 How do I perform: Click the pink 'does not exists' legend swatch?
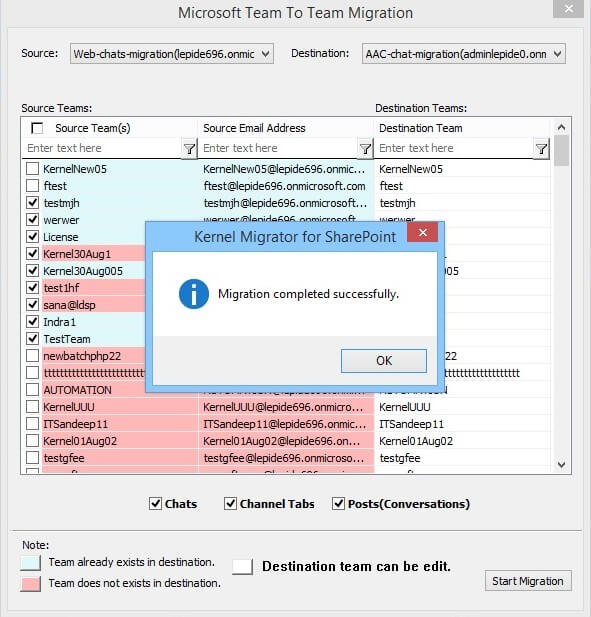click(31, 584)
